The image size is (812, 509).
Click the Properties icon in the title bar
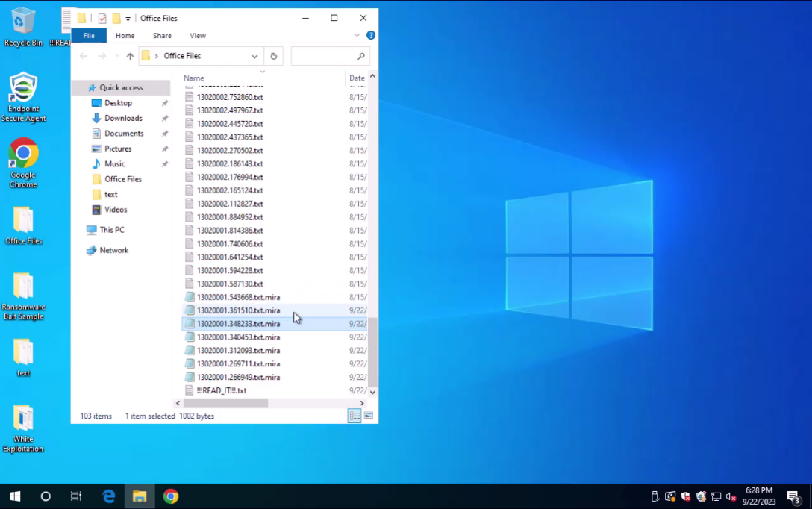coord(102,19)
